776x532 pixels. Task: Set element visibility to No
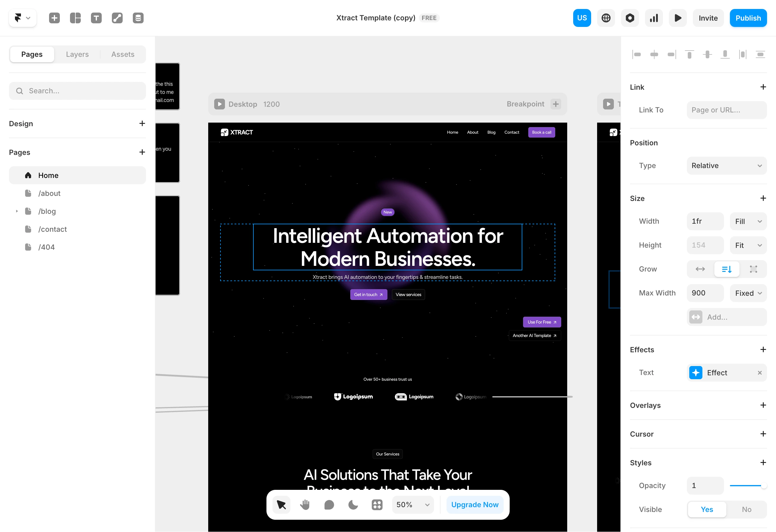click(746, 509)
